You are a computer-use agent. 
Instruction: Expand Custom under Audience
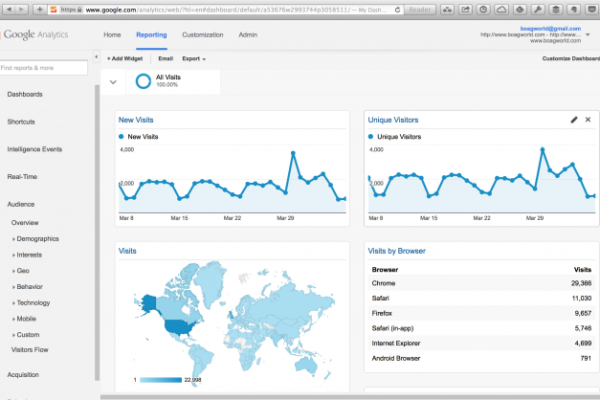tap(26, 335)
